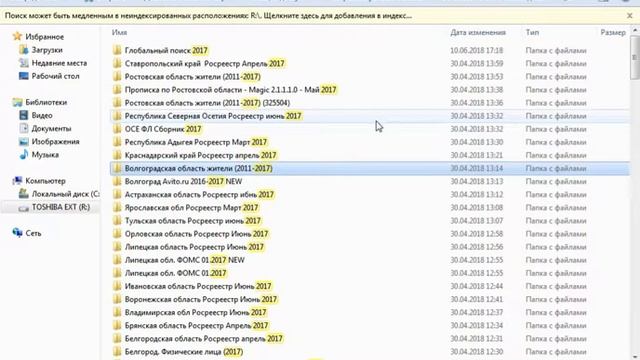
Task: Sort by the Тип column header
Action: coord(532,32)
